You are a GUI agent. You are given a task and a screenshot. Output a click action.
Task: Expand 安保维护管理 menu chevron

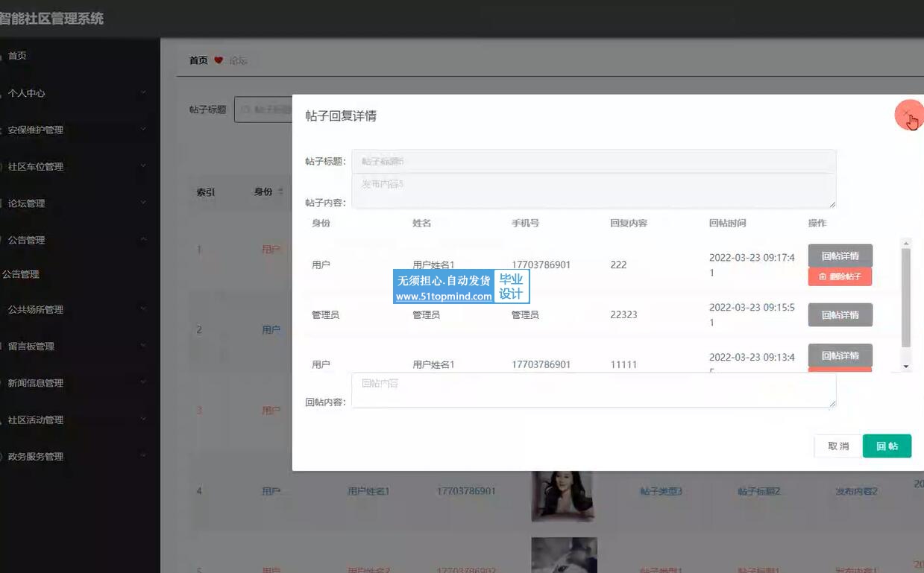pyautogui.click(x=143, y=130)
